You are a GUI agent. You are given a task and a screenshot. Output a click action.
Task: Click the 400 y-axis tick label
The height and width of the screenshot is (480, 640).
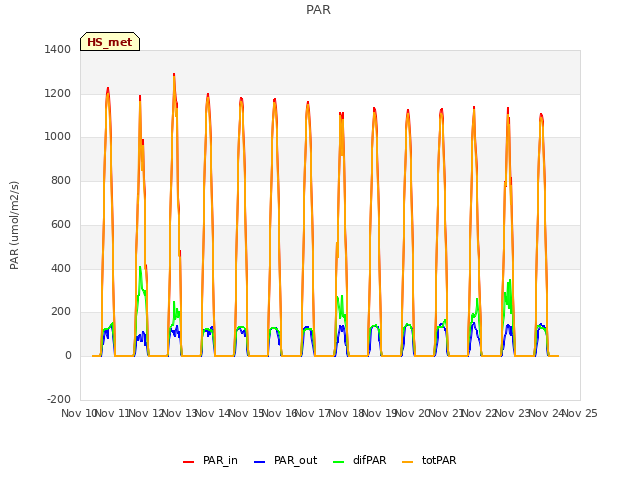click(x=61, y=269)
